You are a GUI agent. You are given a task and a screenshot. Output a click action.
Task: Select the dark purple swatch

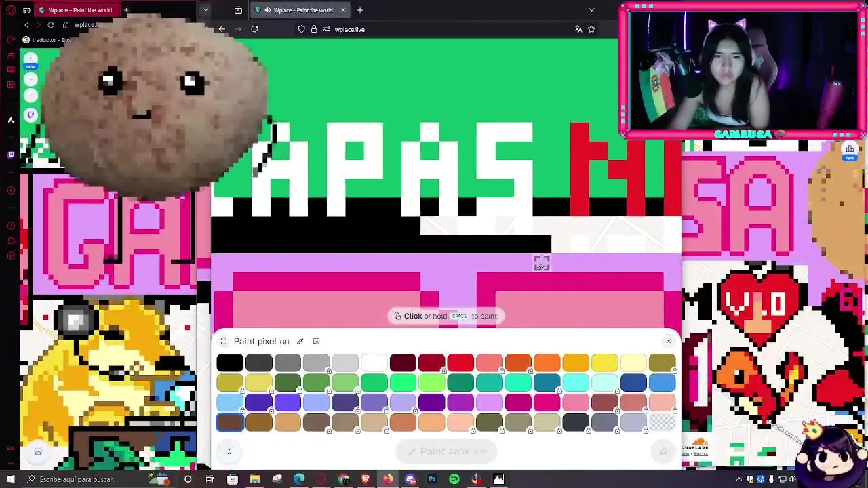tap(431, 403)
